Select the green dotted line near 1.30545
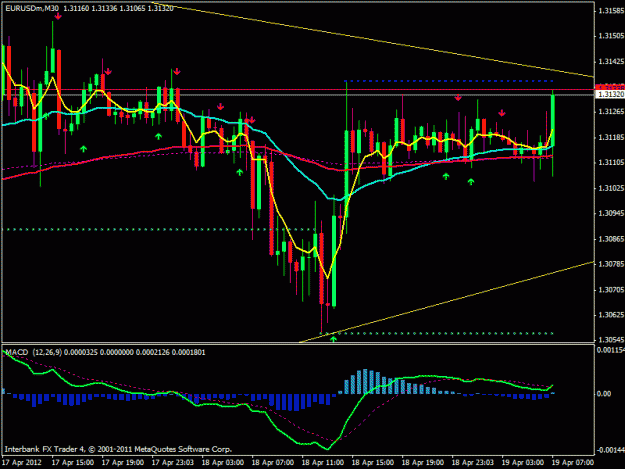Viewport: 625px width, 469px height. (x=437, y=333)
